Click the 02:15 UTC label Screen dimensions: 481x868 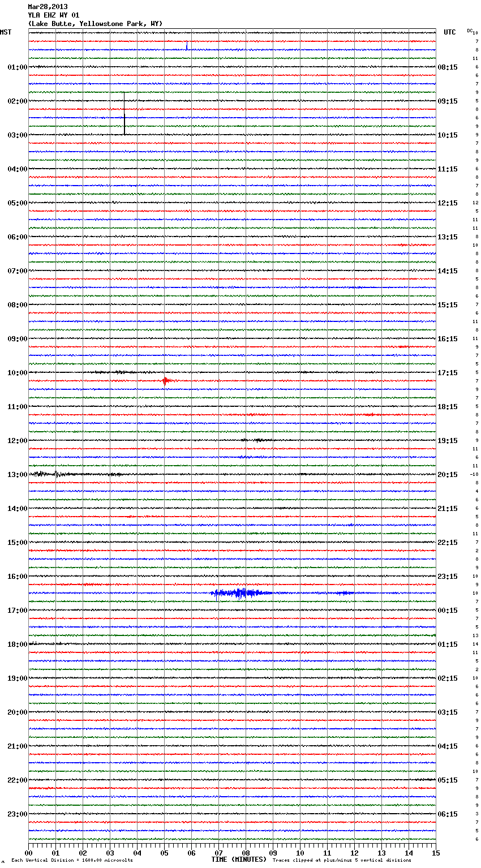pos(448,678)
